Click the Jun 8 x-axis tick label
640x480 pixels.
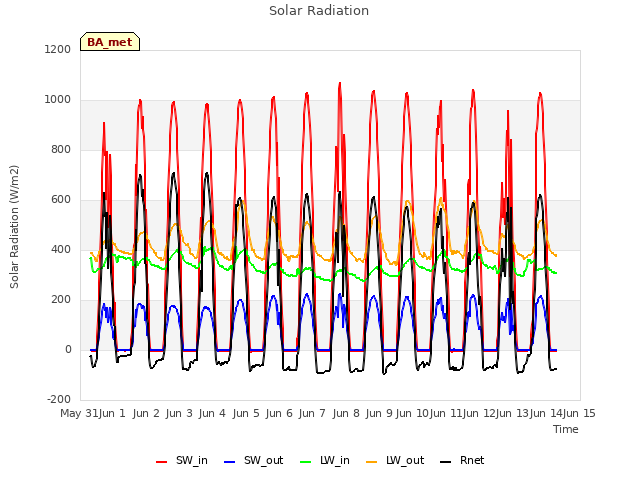[346, 413]
